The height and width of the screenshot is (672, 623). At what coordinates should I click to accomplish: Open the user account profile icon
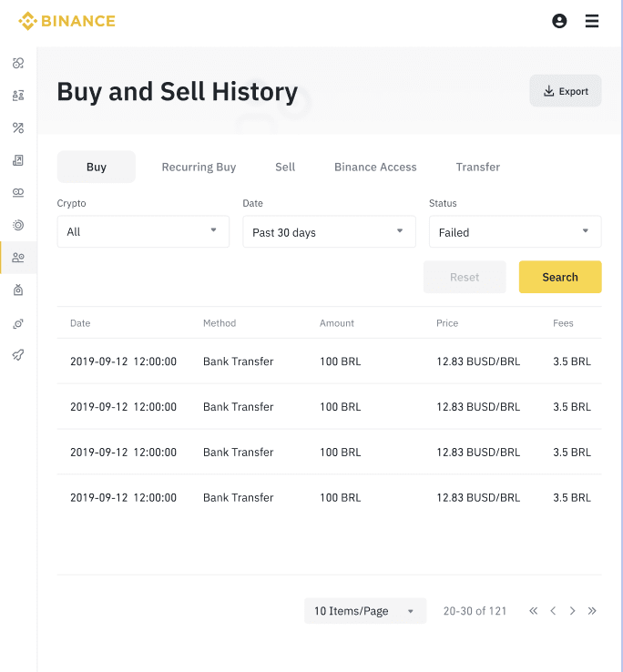[559, 21]
